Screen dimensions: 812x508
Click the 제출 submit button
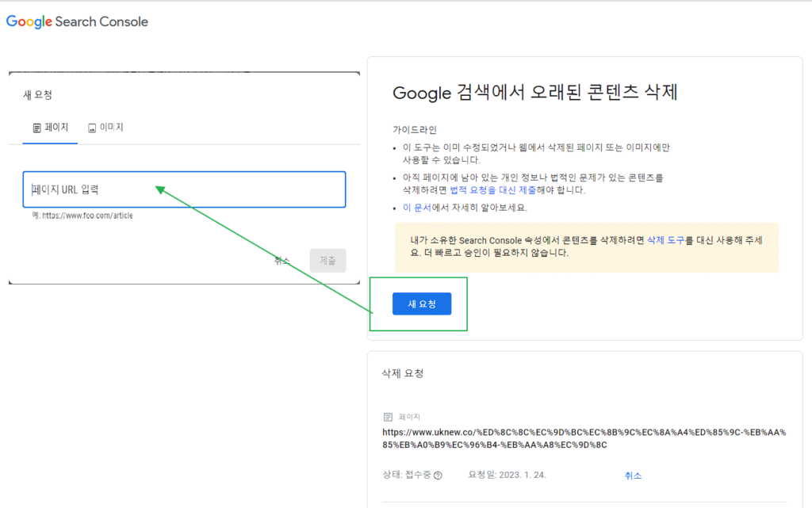[327, 260]
